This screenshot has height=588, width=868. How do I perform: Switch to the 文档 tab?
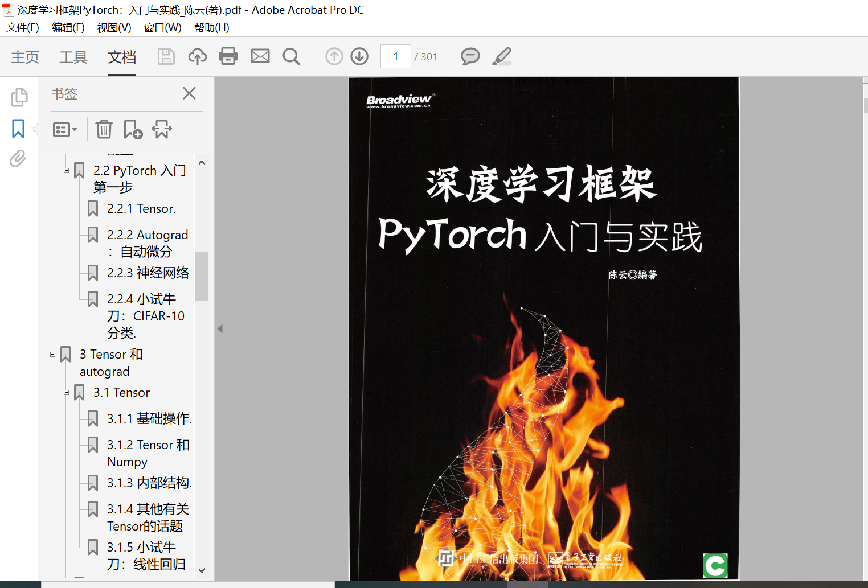122,57
